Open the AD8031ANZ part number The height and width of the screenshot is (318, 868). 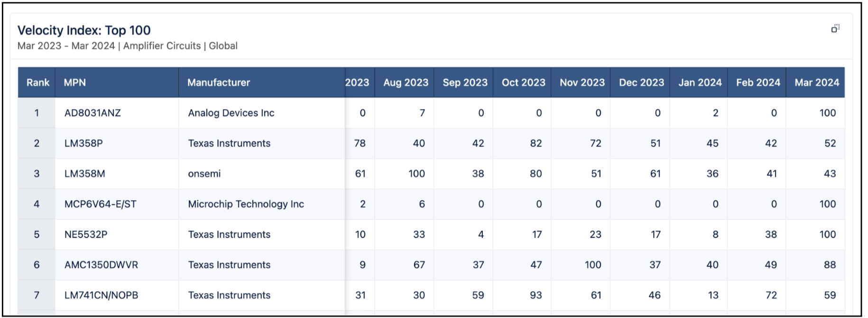92,113
